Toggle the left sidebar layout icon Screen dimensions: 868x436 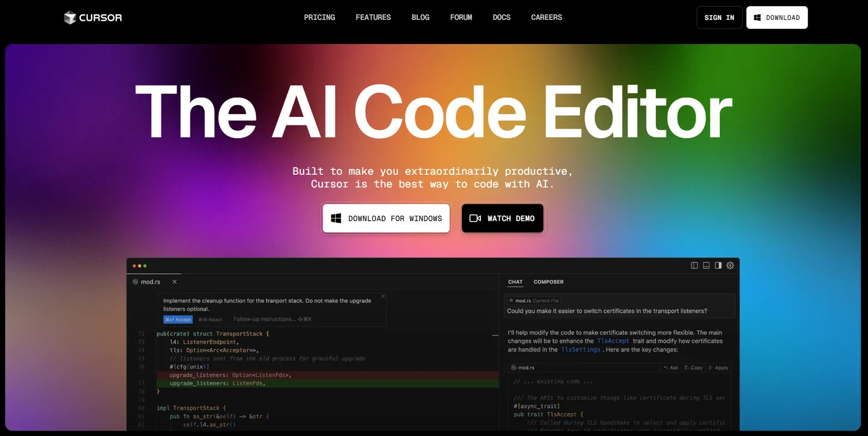694,265
